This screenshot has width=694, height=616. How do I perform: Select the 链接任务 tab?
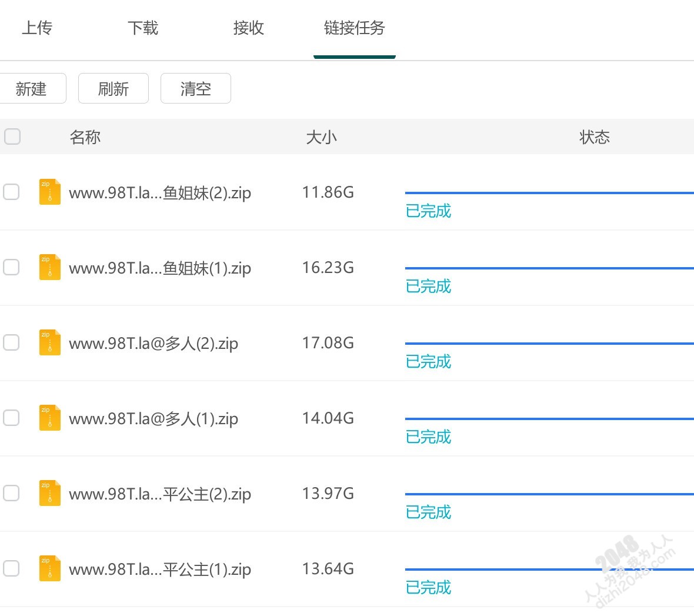[354, 28]
